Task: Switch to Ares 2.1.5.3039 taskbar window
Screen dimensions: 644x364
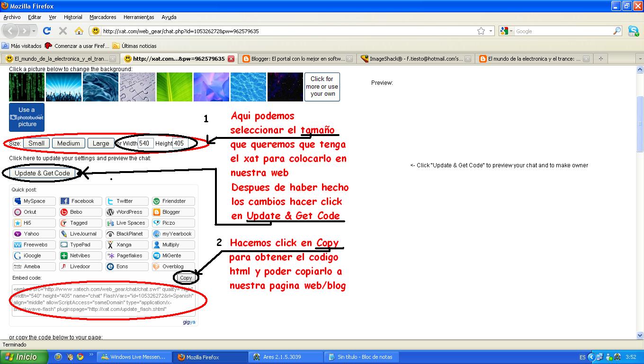Action: (x=286, y=357)
